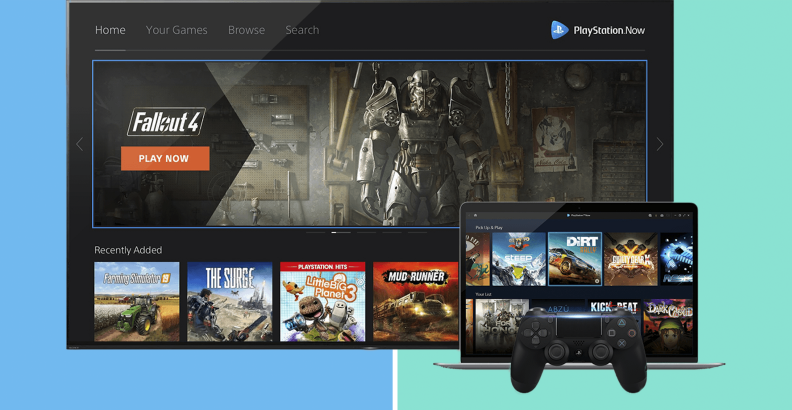Click the Your List heading on laptop
Viewport: 792px width, 410px height.
coord(483,294)
